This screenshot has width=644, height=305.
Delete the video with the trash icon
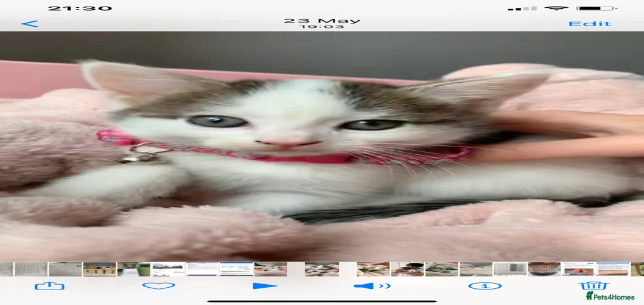593,285
